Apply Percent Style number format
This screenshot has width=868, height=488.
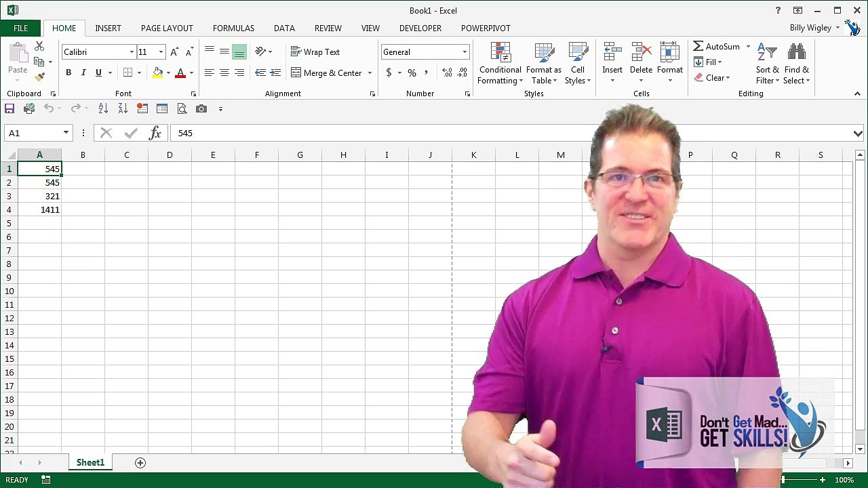tap(412, 73)
